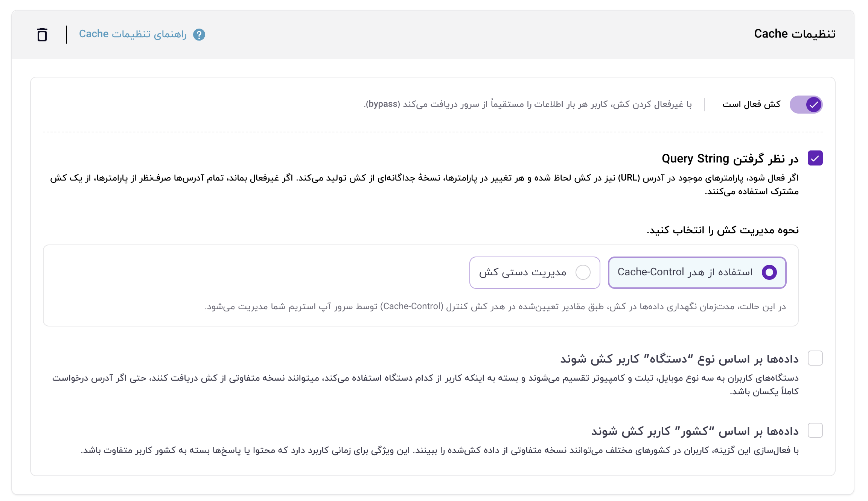868x501 pixels.
Task: Uncheck the Query String checkbox
Action: [815, 158]
